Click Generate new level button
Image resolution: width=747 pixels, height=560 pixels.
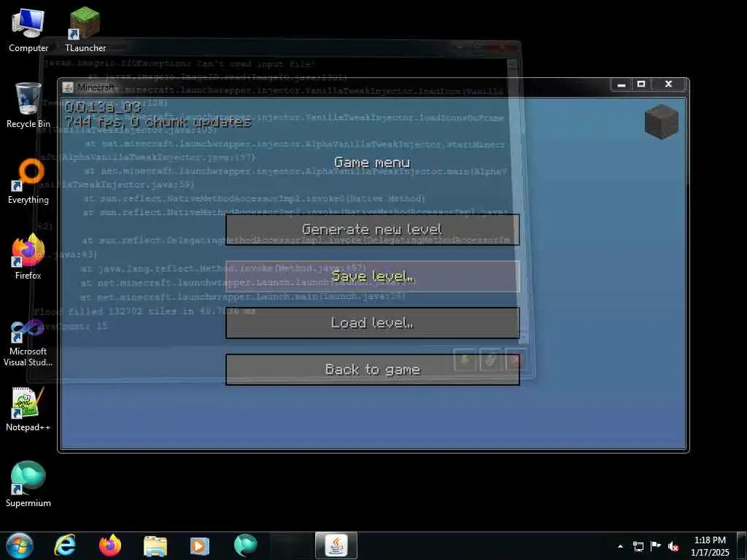[373, 230]
